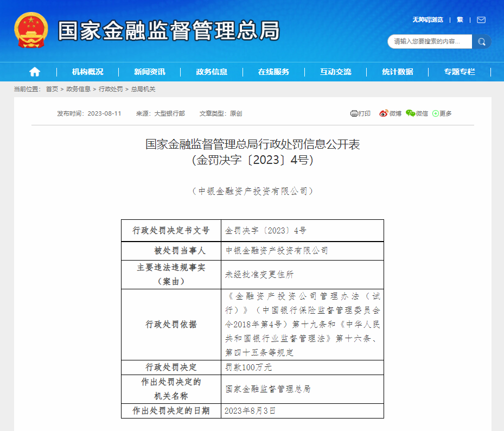Open 统计数据 menu
The image size is (504, 431).
tap(398, 72)
